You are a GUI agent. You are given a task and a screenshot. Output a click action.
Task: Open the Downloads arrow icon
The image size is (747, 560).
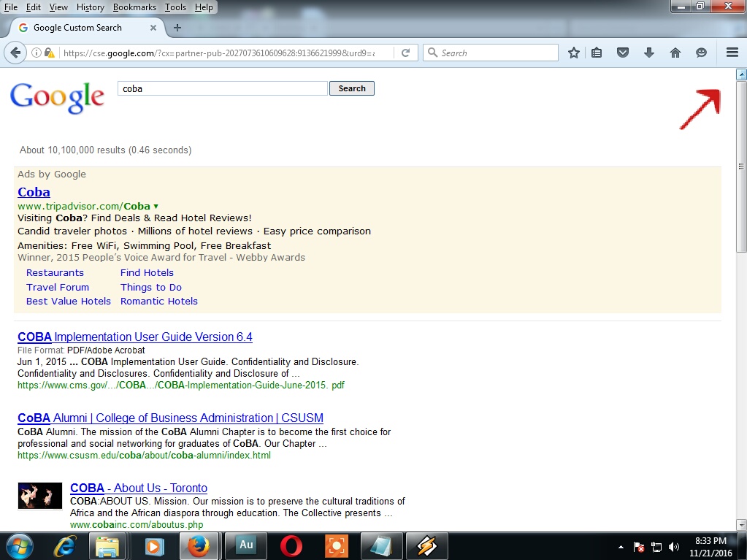pos(649,53)
